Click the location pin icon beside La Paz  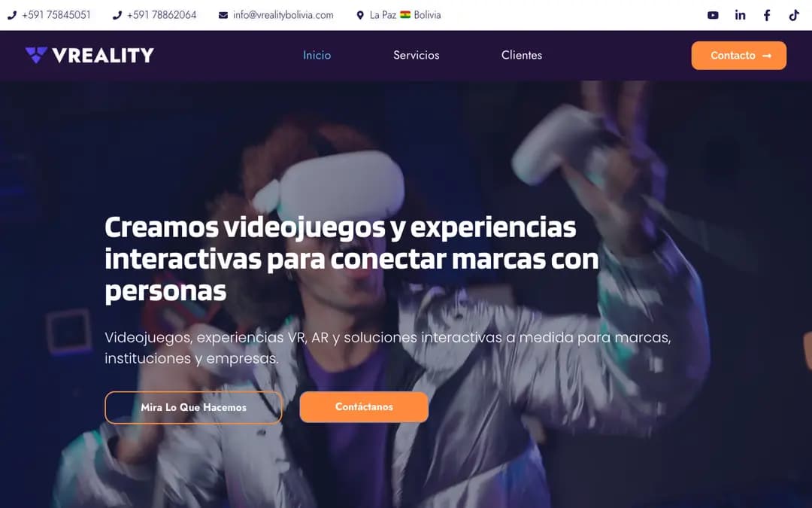tap(360, 15)
